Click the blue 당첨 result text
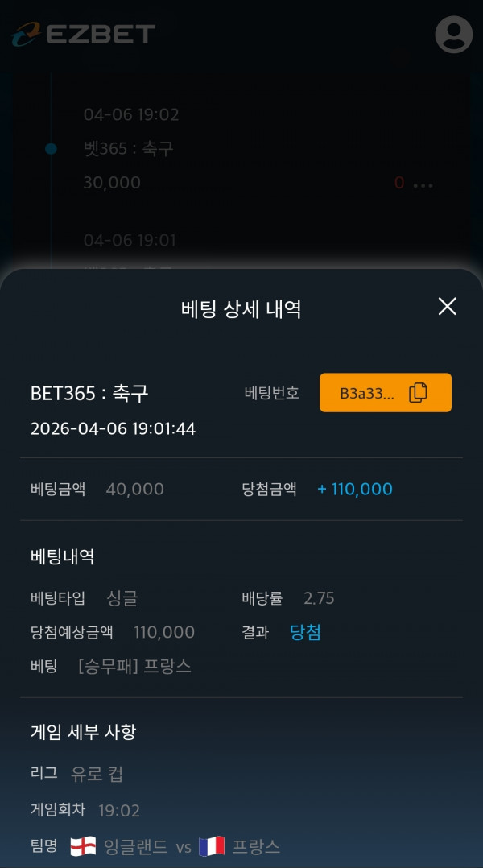 click(x=305, y=633)
